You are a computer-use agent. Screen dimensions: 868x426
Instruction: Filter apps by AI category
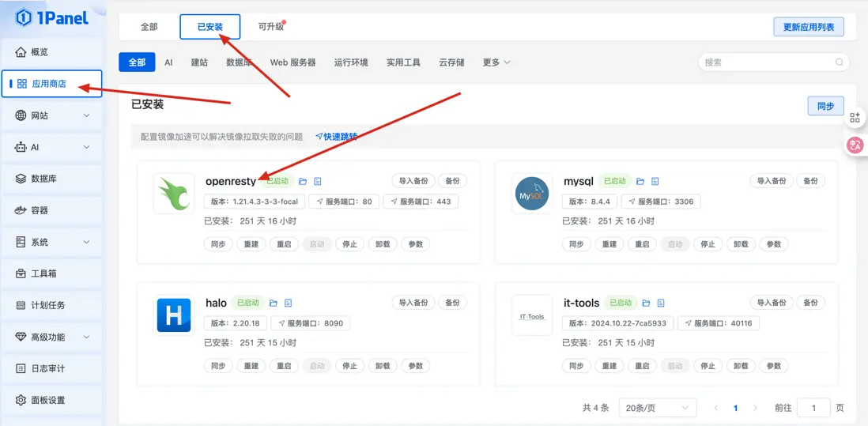coord(168,62)
